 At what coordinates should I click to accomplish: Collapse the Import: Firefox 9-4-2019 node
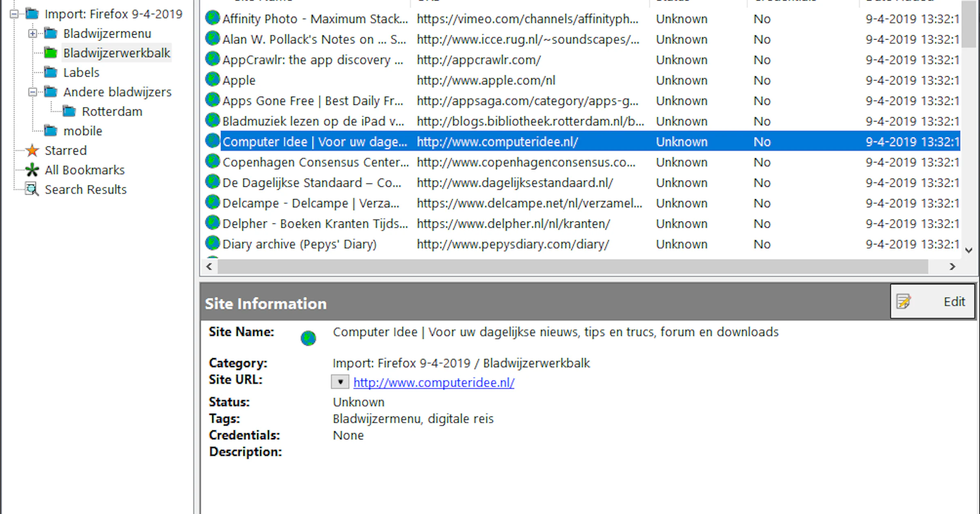(14, 14)
